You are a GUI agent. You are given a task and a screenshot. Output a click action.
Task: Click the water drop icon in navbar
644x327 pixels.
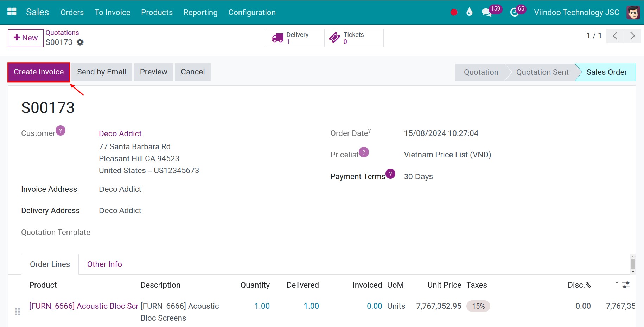click(469, 12)
